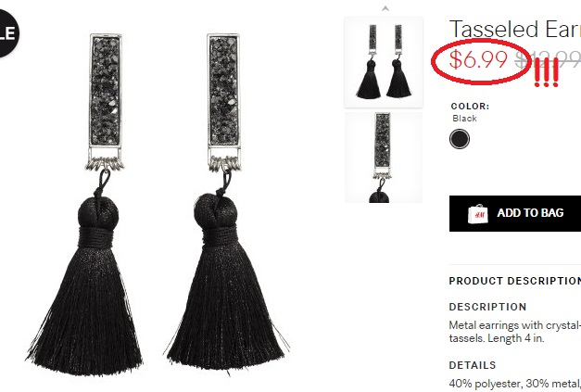Screen dimensions: 581x392
Task: Click the Black color name text
Action: pyautogui.click(x=464, y=119)
